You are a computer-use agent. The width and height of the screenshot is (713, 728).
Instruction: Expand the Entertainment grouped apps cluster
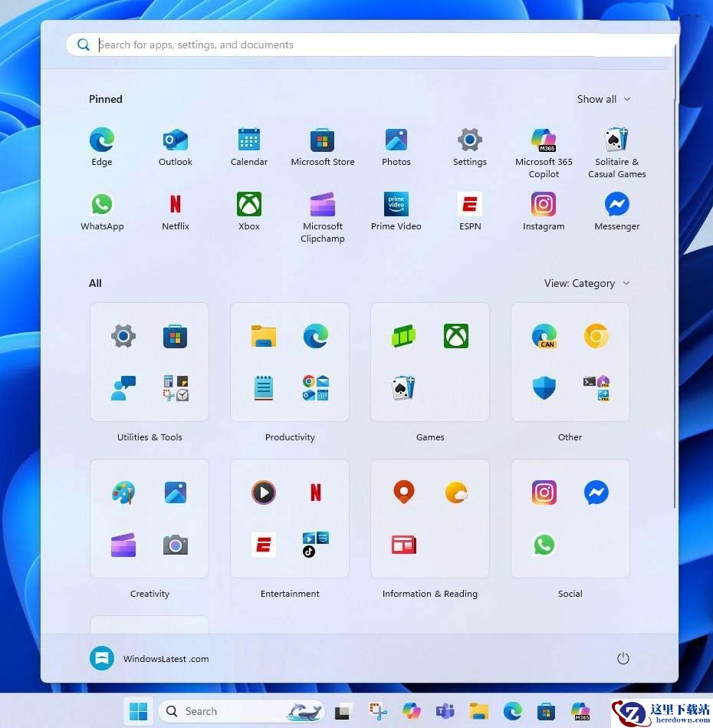tap(316, 545)
